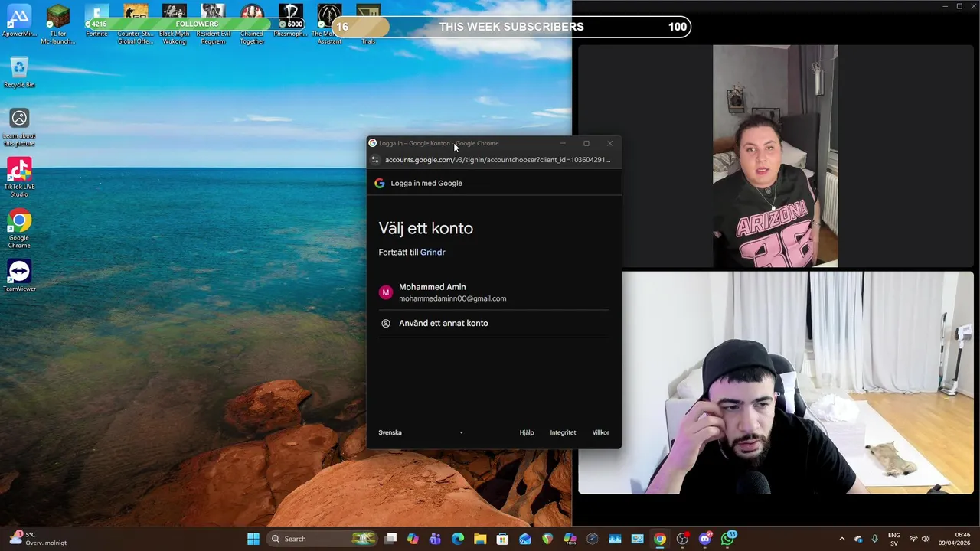Image resolution: width=980 pixels, height=551 pixels.
Task: Open Copilot from the taskbar
Action: tap(413, 539)
